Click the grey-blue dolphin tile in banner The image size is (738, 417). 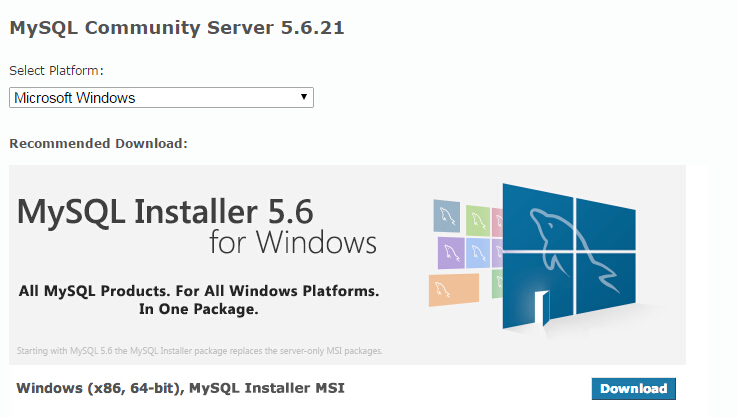pyautogui.click(x=447, y=217)
